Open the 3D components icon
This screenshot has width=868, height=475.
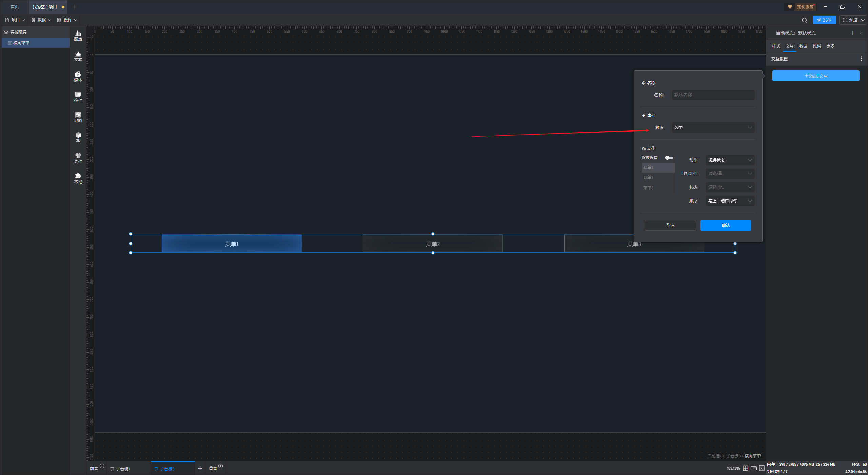click(78, 137)
